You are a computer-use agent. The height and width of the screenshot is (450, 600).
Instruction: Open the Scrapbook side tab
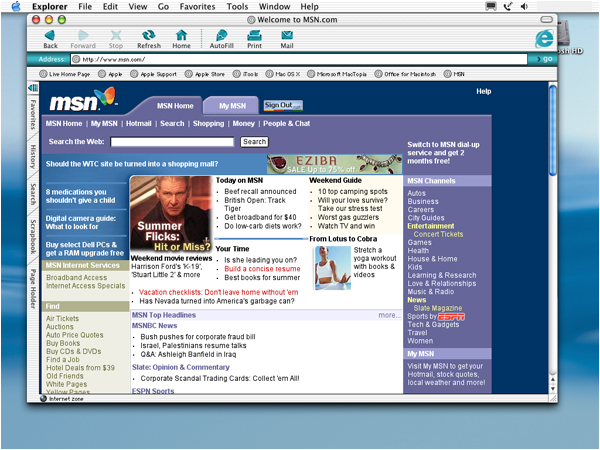coord(33,236)
